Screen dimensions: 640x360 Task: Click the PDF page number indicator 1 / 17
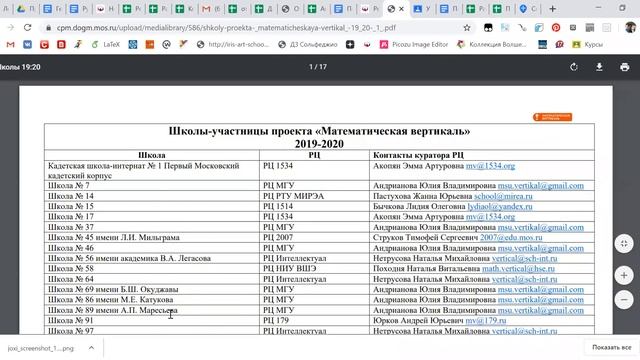pyautogui.click(x=318, y=67)
